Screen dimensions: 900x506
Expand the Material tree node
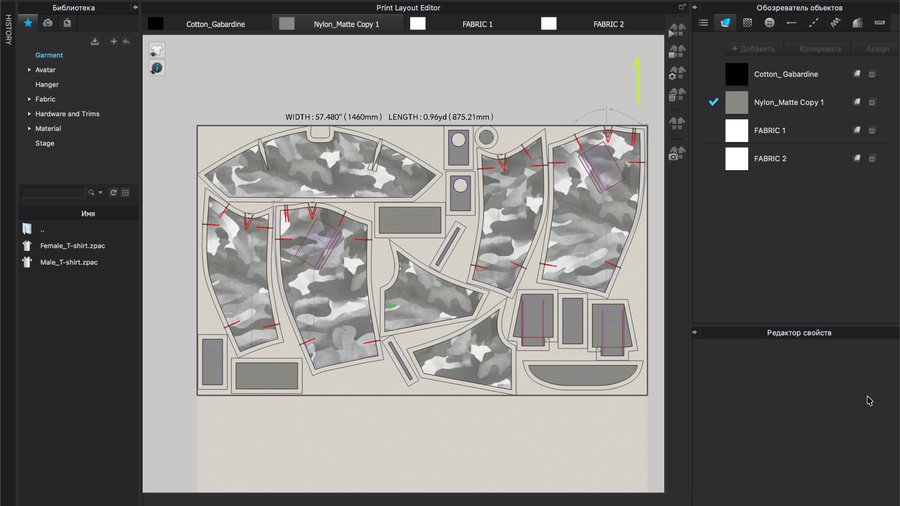click(x=30, y=129)
